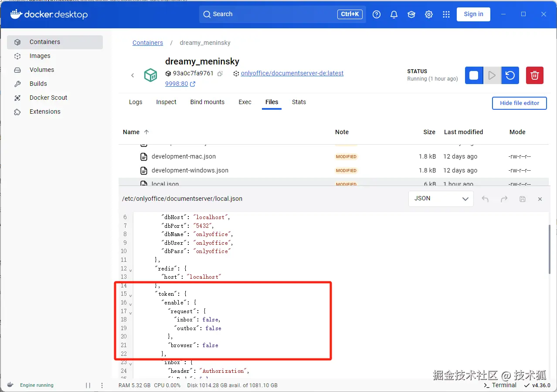Stop the container with the square button

coord(474,75)
